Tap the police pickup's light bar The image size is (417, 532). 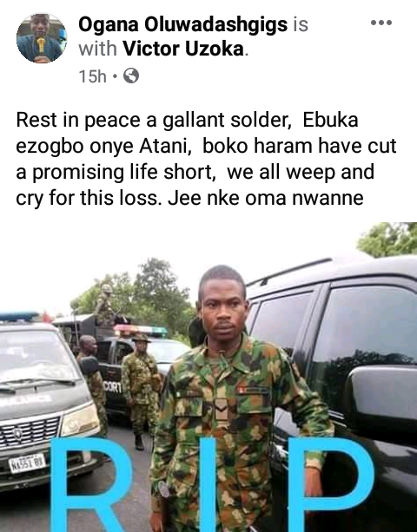(x=141, y=329)
